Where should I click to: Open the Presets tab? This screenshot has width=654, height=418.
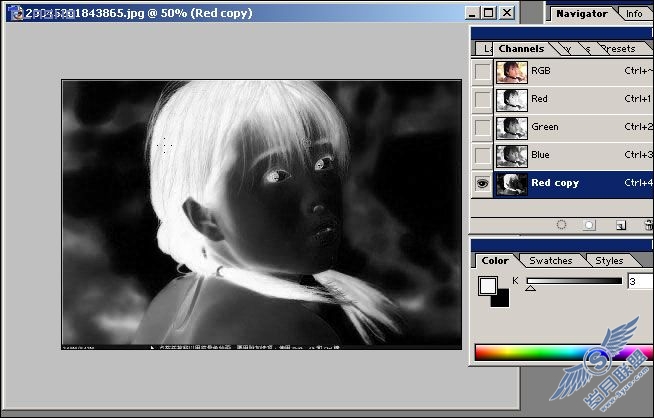619,49
